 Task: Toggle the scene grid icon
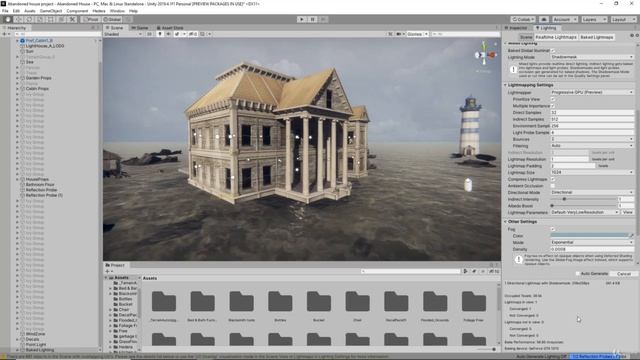pos(202,34)
